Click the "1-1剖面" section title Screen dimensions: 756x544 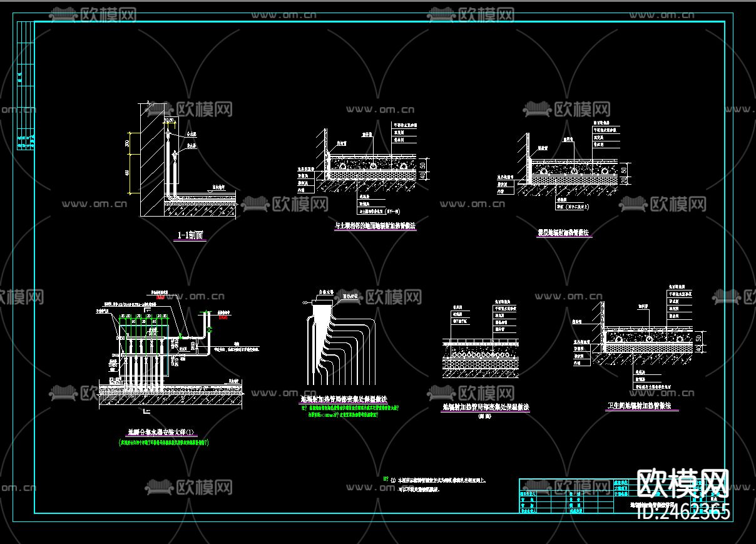click(191, 236)
